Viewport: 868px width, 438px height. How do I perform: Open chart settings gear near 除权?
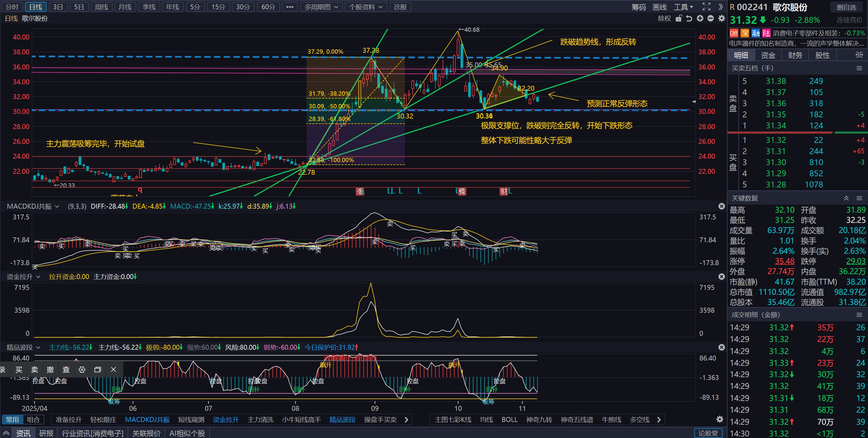[x=721, y=19]
